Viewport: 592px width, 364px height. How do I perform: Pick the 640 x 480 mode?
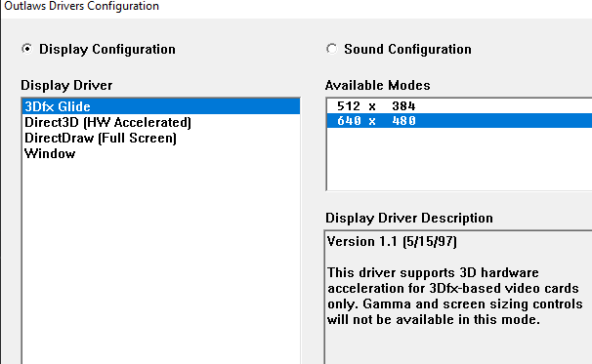459,121
